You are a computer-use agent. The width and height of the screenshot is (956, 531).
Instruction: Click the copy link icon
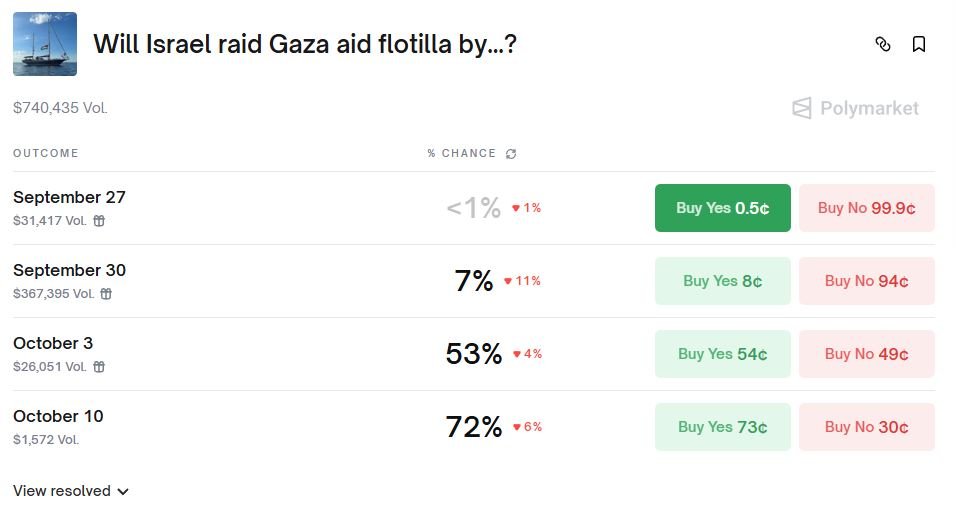pos(882,44)
